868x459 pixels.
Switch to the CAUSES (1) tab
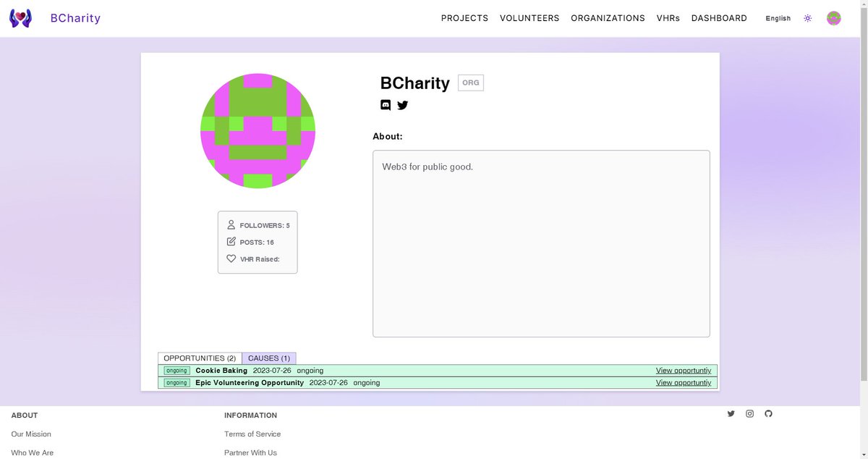[x=269, y=358]
